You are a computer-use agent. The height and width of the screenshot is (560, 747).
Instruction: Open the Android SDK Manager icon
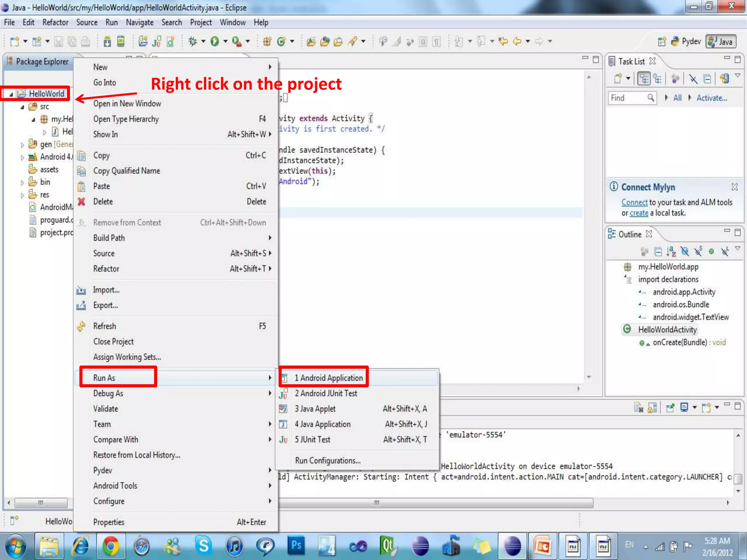(x=107, y=42)
